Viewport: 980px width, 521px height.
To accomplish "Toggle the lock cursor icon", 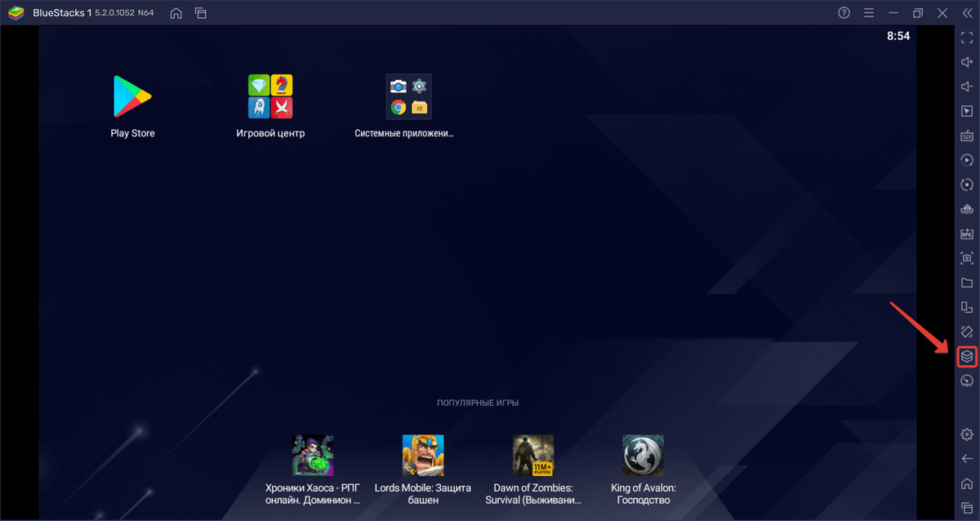I will (x=967, y=111).
